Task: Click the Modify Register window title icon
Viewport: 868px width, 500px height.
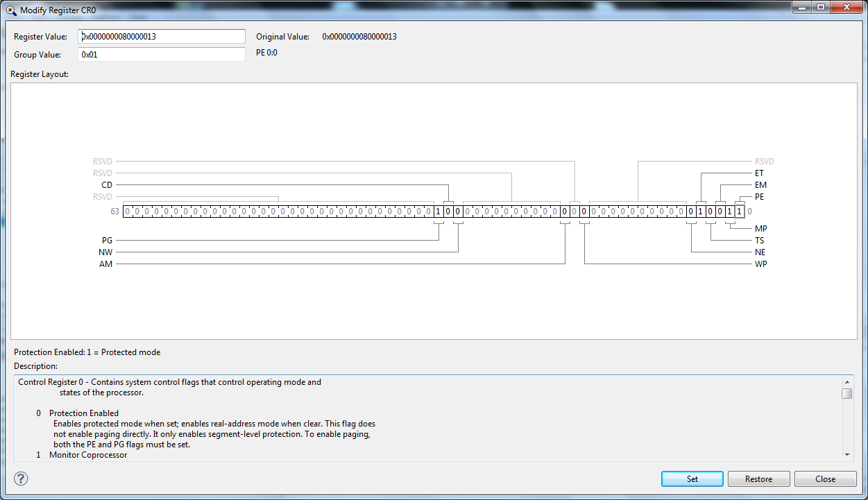Action: (11, 10)
